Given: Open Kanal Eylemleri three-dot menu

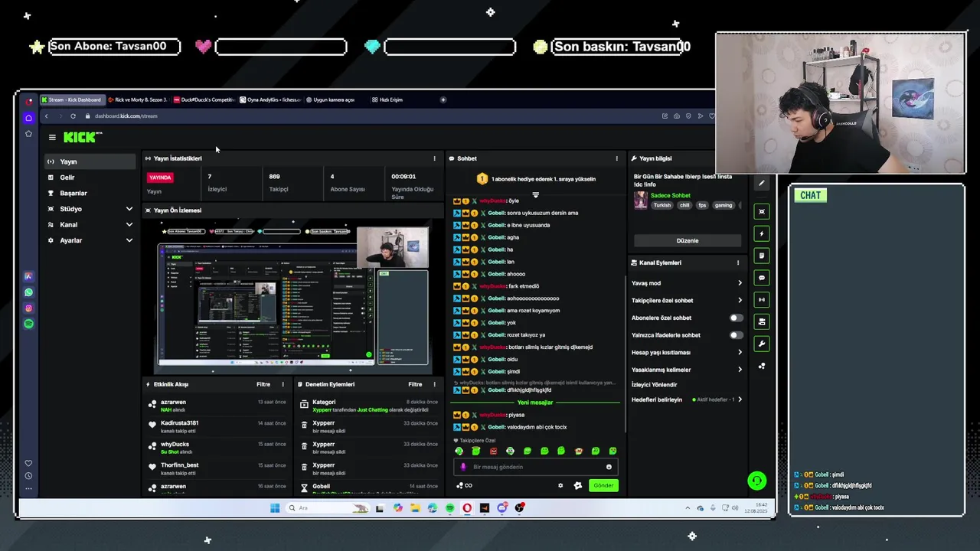Looking at the screenshot, I should tap(738, 262).
